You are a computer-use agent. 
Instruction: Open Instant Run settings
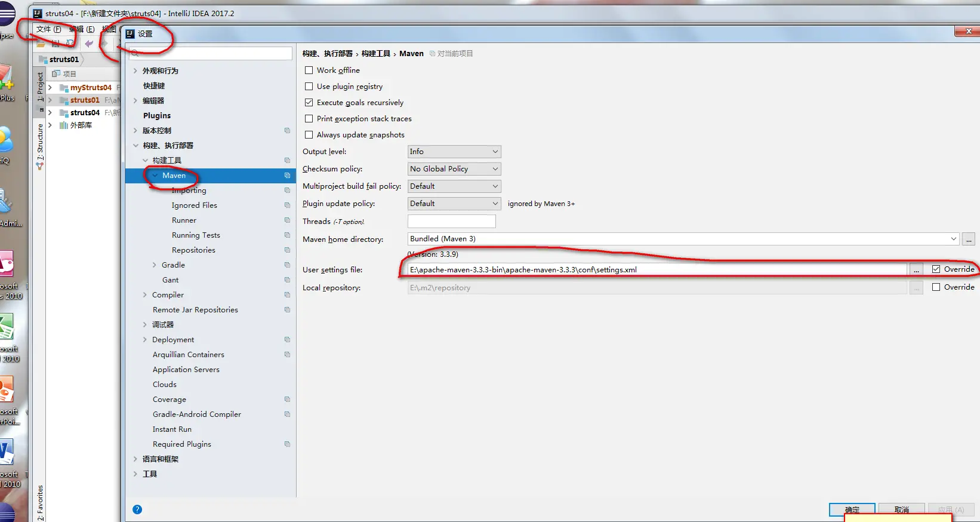(x=172, y=429)
